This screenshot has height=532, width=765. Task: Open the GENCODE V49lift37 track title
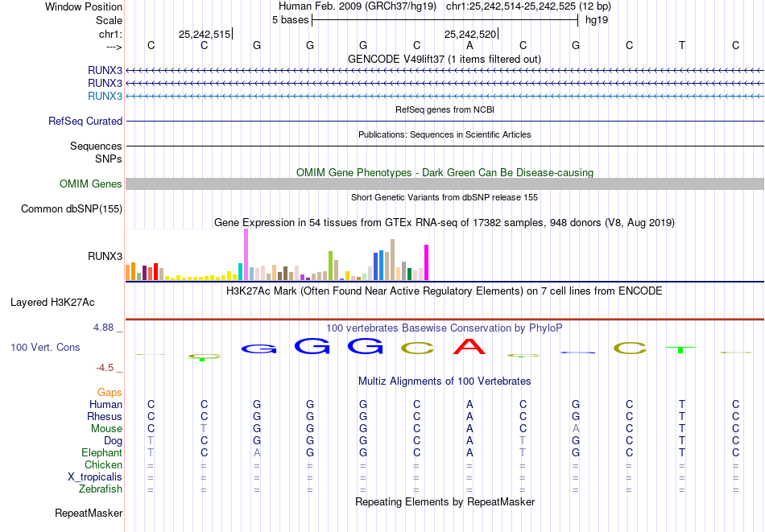click(x=445, y=59)
